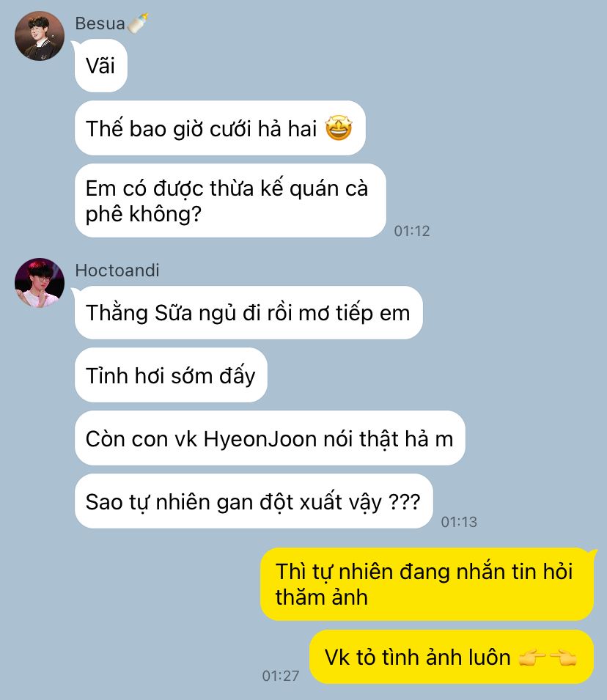
Task: Tap the star-eyes emoji in message
Action: (x=339, y=128)
